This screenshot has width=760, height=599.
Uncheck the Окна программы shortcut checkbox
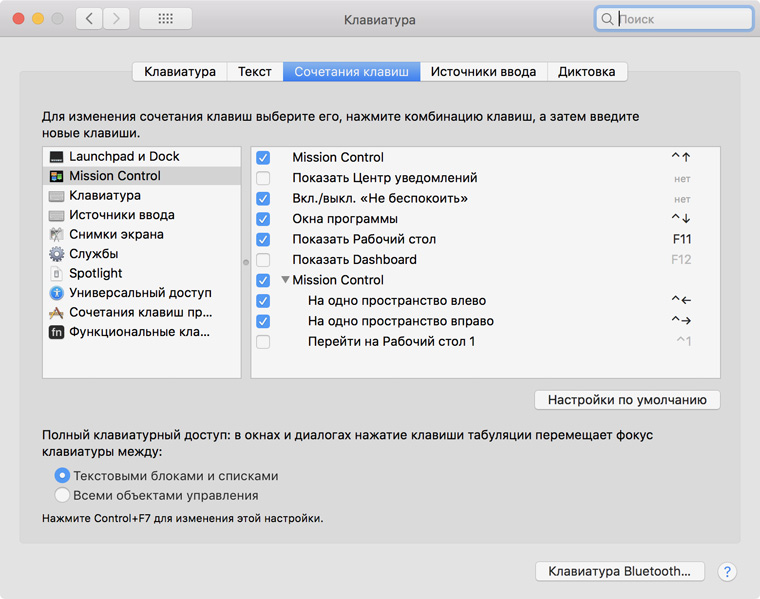(x=263, y=219)
